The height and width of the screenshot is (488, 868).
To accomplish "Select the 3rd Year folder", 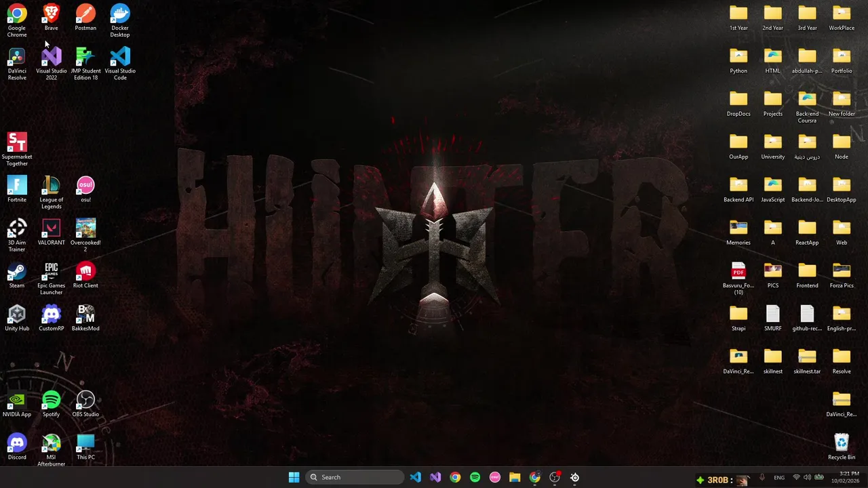I will tap(807, 18).
